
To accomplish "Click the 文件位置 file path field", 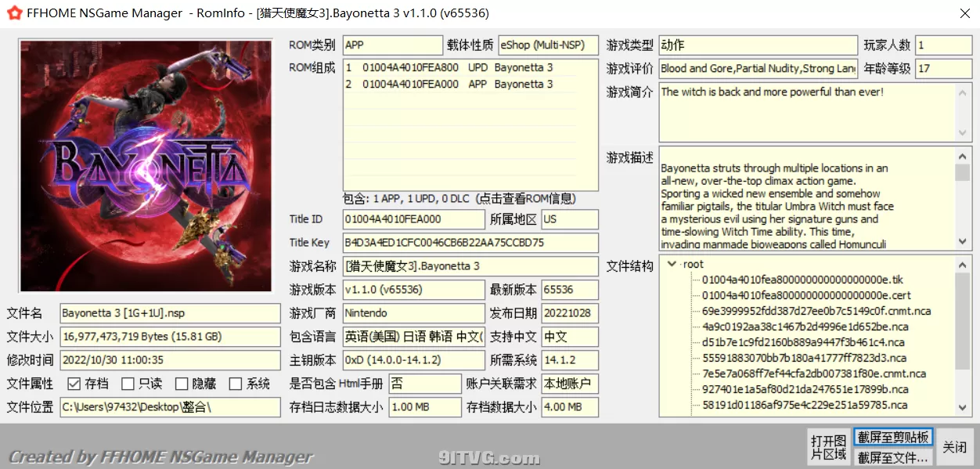I will point(171,406).
